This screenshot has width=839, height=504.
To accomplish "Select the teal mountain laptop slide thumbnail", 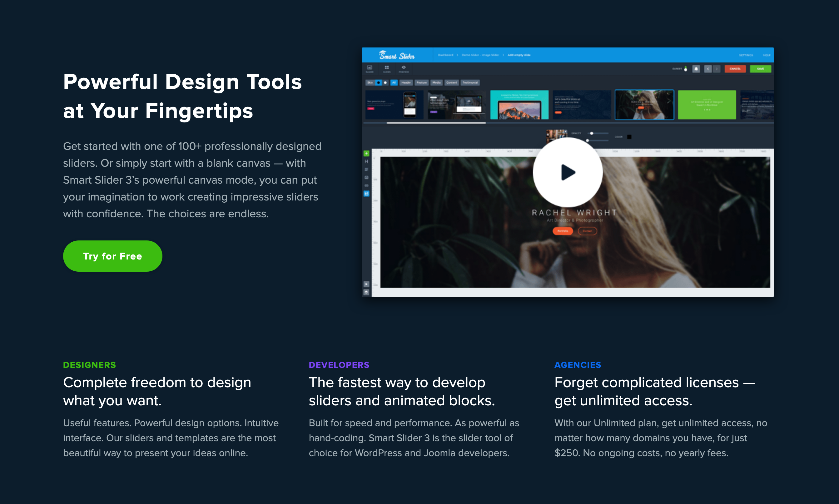I will pos(519,105).
